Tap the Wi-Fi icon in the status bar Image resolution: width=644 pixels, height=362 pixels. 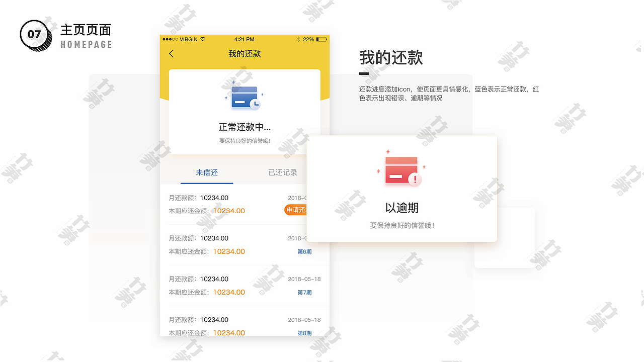click(x=202, y=39)
